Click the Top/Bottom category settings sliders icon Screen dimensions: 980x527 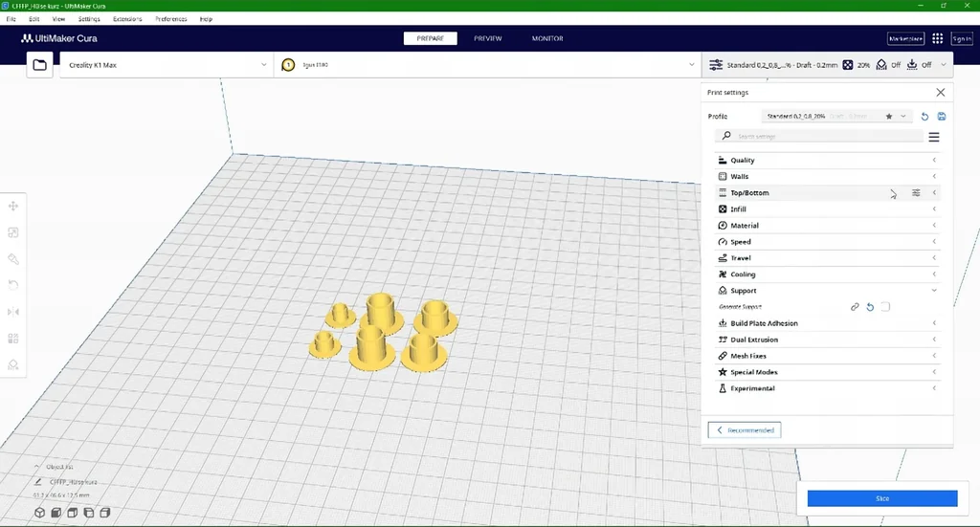[x=916, y=193]
